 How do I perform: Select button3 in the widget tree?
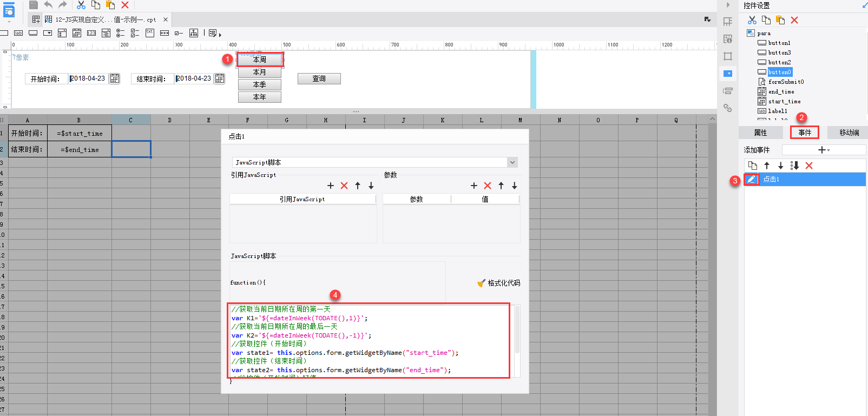pos(779,52)
